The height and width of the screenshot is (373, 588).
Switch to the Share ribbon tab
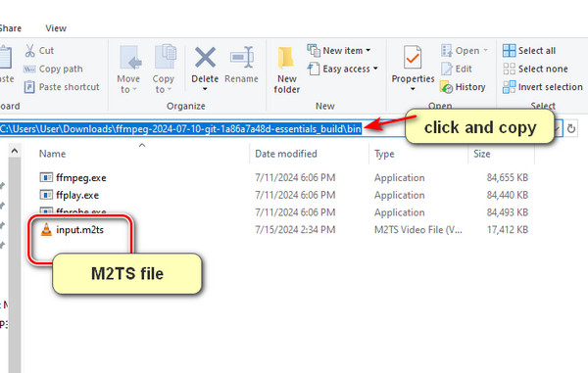pyautogui.click(x=11, y=28)
